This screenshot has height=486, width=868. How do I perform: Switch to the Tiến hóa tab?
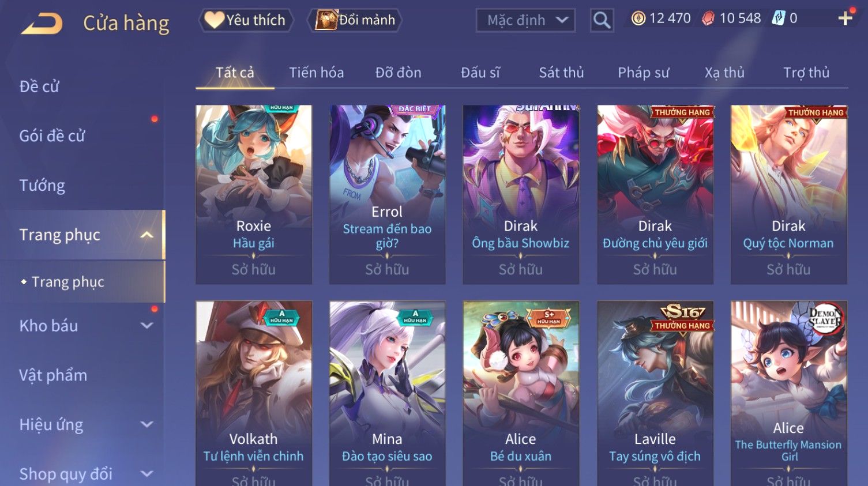pos(316,73)
